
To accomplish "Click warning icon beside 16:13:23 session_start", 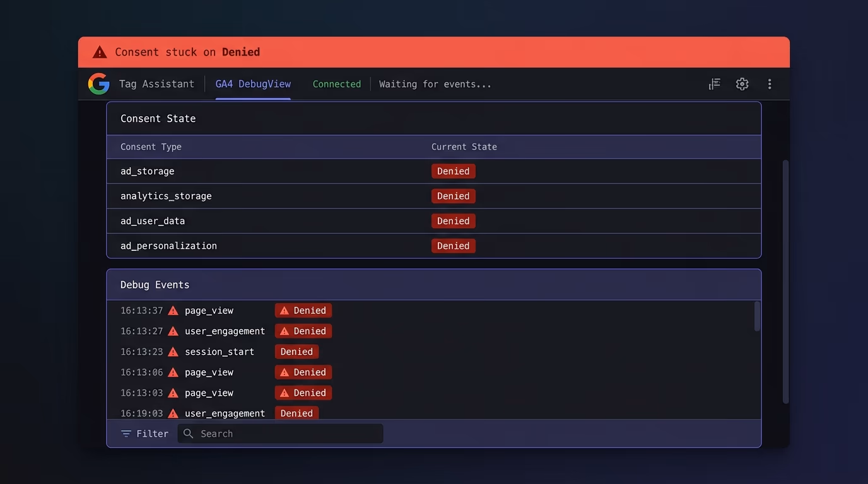I will click(173, 352).
